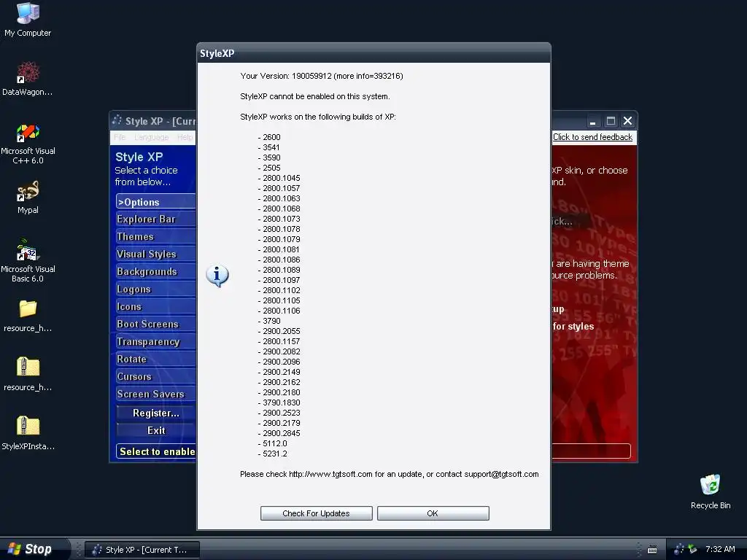Click build entry 2900.2055
Viewport: 747px width, 560px height.
pos(279,331)
